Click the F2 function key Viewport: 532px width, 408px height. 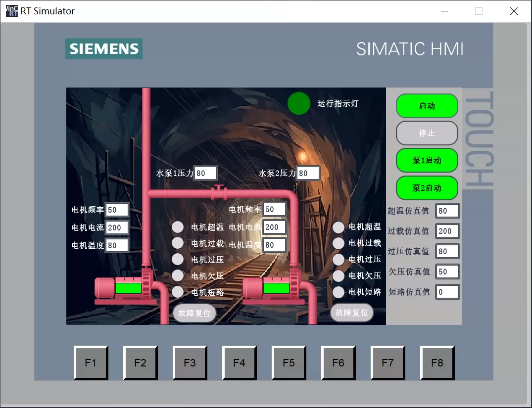pos(140,363)
